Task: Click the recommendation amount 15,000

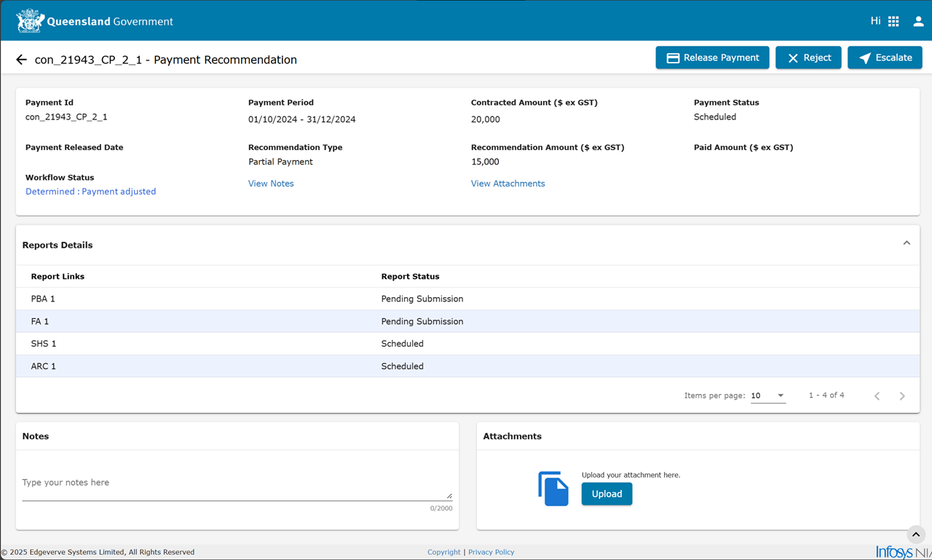Action: point(485,162)
